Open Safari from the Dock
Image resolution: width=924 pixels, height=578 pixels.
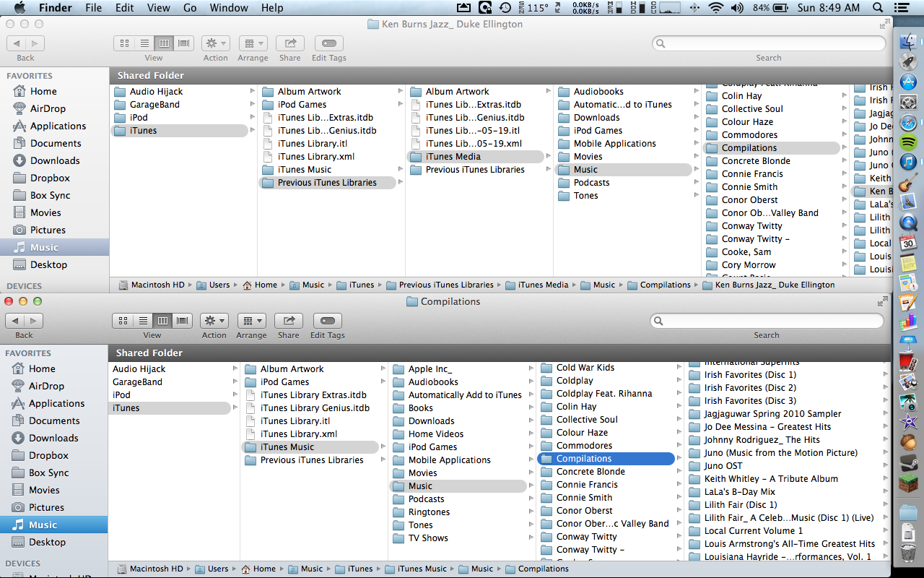pos(908,123)
